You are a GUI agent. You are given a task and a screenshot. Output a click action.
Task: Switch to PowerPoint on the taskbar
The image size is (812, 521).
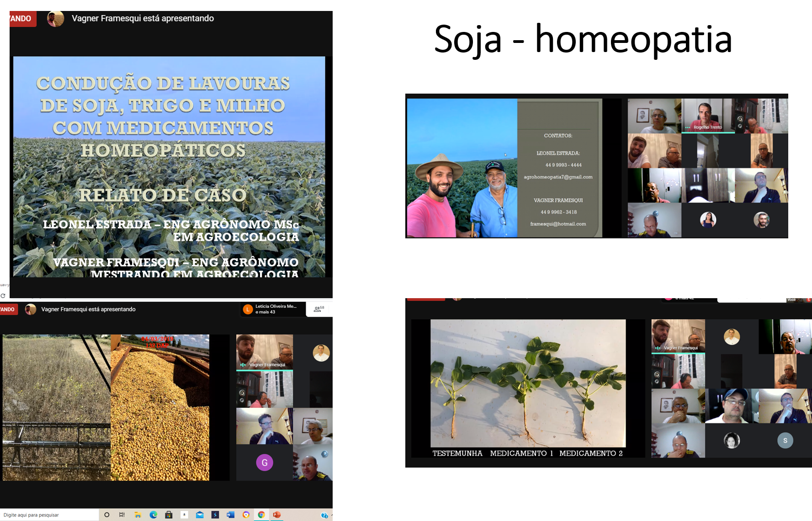point(276,515)
